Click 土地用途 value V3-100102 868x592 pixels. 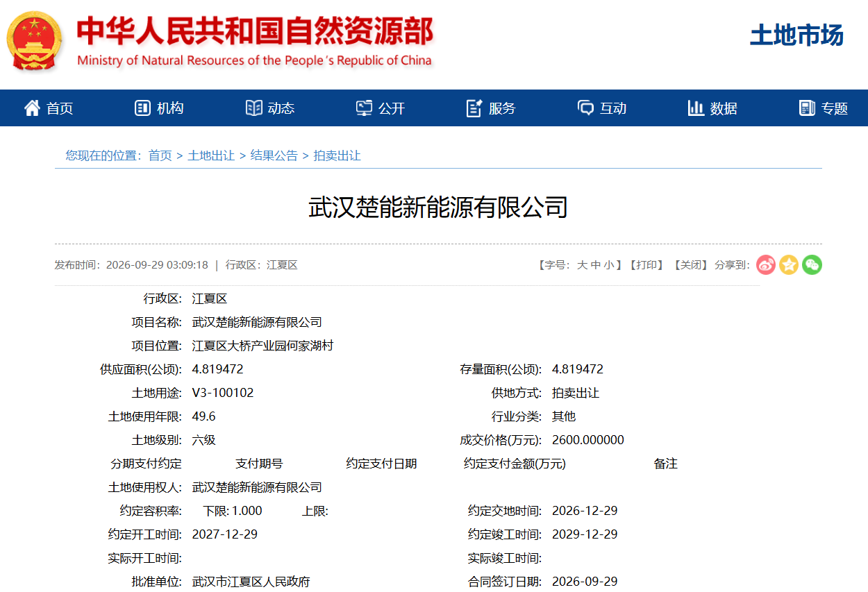223,393
